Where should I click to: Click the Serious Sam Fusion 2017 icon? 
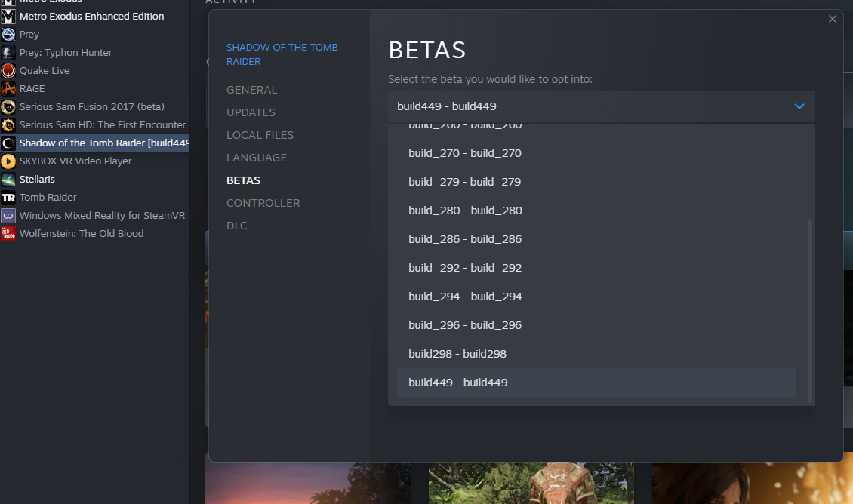pyautogui.click(x=8, y=106)
